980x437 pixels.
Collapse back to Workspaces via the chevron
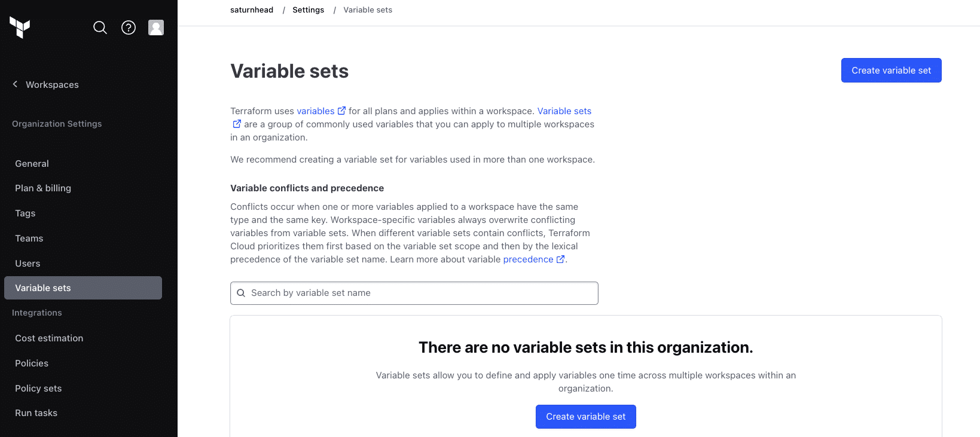(x=15, y=84)
